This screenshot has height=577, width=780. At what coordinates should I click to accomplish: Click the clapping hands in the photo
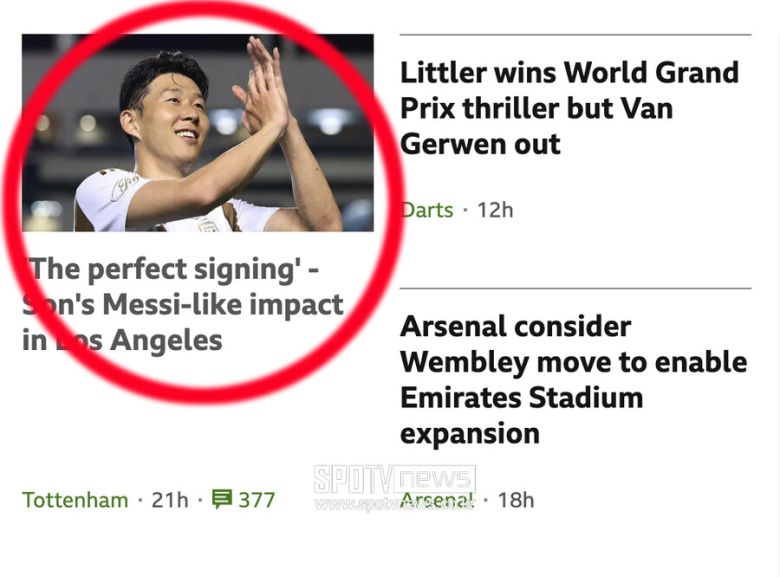(x=263, y=90)
